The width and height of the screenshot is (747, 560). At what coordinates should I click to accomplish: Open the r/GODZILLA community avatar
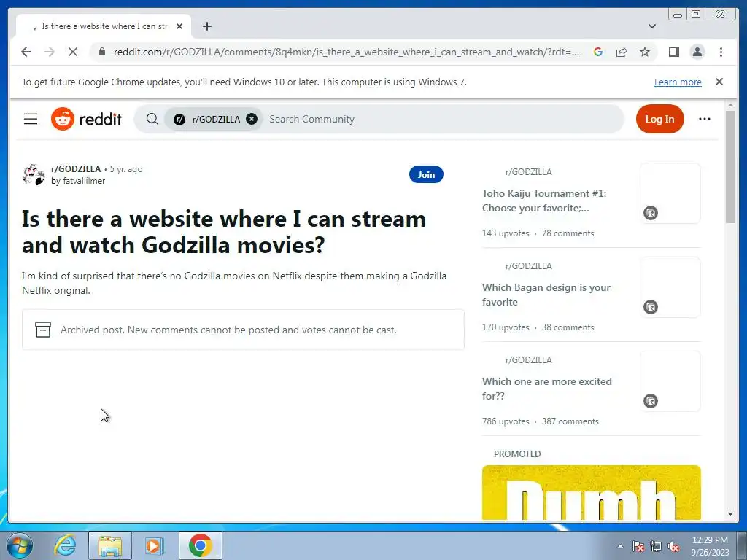[34, 174]
